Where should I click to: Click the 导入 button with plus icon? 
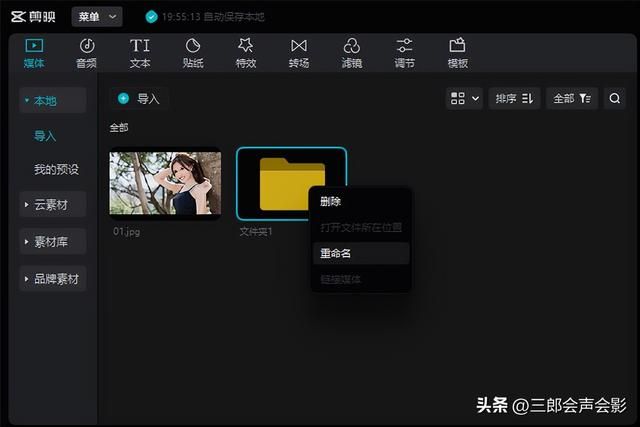click(139, 98)
